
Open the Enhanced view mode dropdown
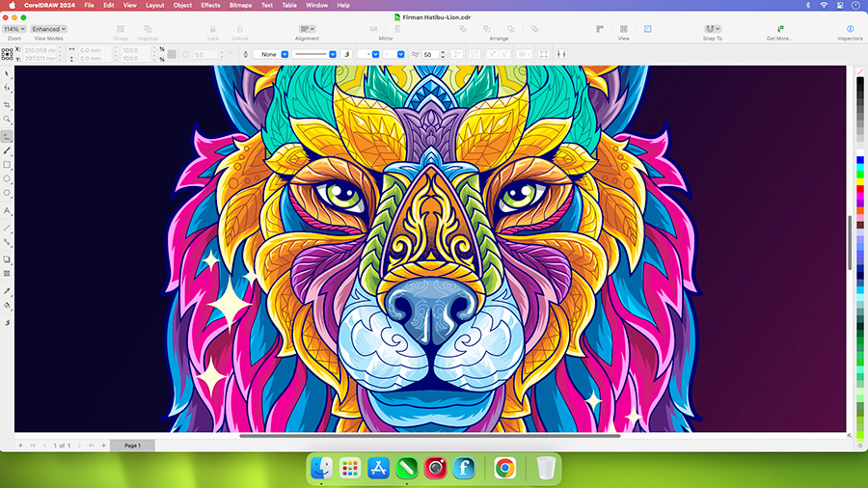[49, 29]
